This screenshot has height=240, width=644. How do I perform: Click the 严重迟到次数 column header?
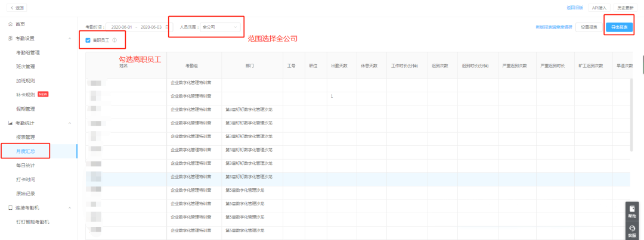pyautogui.click(x=515, y=66)
